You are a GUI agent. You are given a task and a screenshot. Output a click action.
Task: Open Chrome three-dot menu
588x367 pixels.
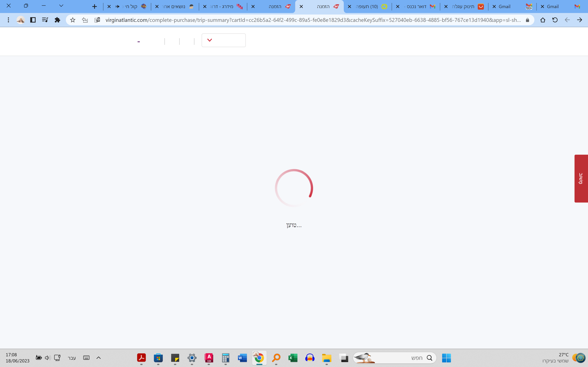click(x=8, y=20)
